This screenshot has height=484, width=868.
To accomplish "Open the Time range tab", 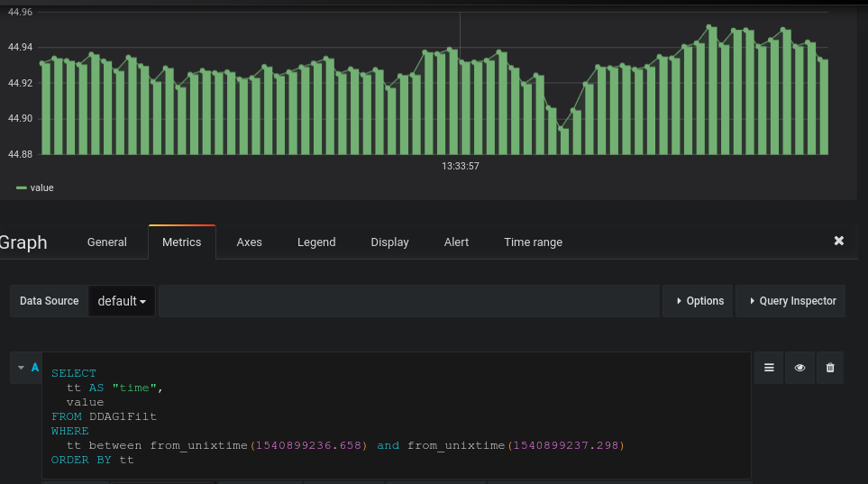I will pyautogui.click(x=533, y=242).
